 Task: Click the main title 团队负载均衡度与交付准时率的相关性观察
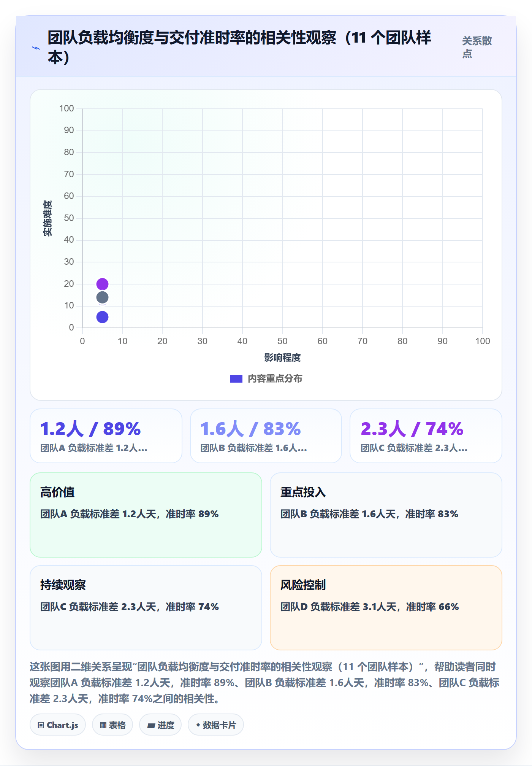240,48
